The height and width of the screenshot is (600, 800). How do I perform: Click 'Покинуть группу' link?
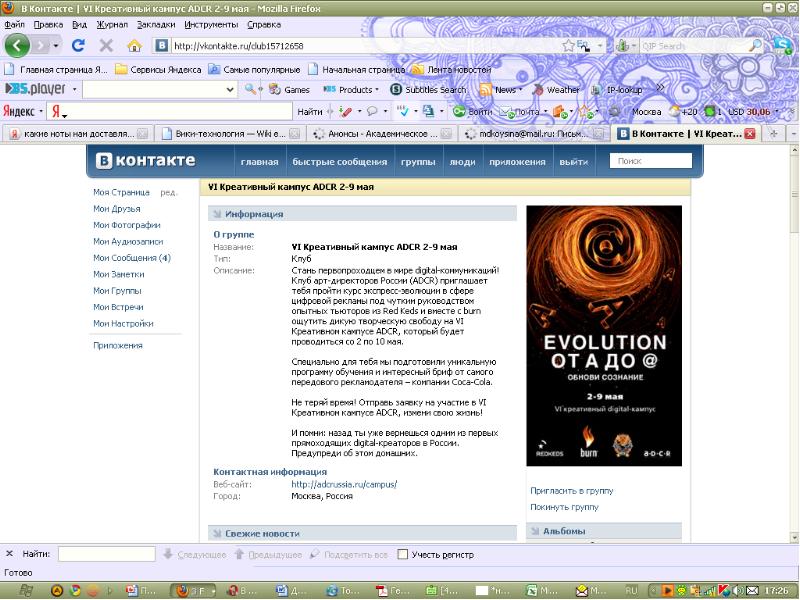(564, 507)
